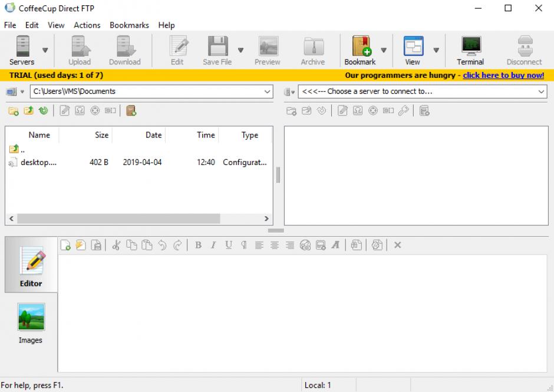Expand Save File dropdown arrow
The width and height of the screenshot is (554, 392).
pyautogui.click(x=240, y=50)
